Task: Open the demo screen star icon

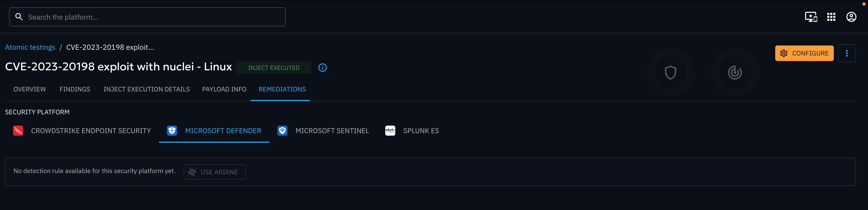Action: coord(811,17)
